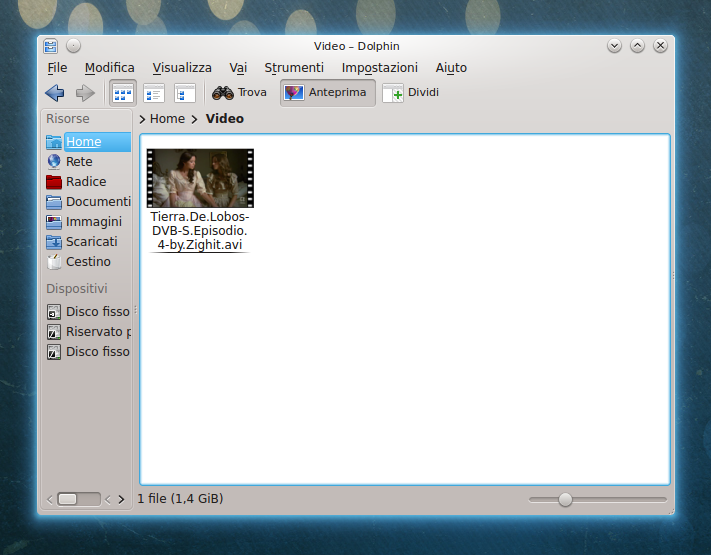Click the round pin button in titlebar

73,46
